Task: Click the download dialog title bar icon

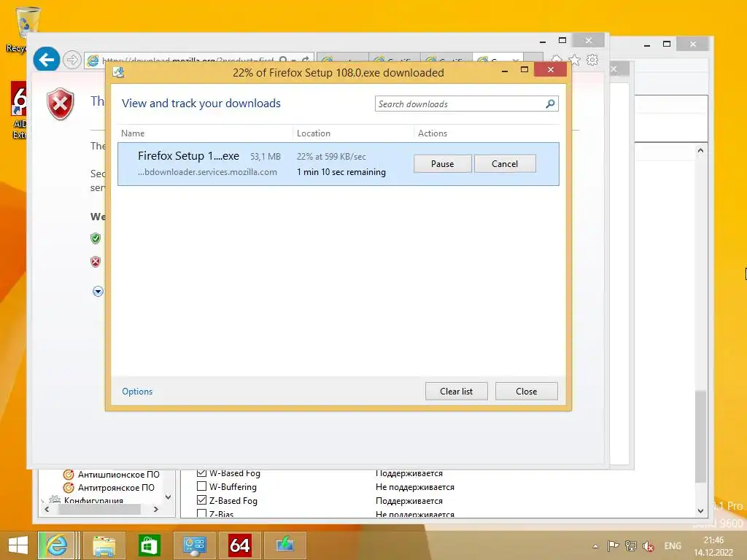Action: [118, 72]
